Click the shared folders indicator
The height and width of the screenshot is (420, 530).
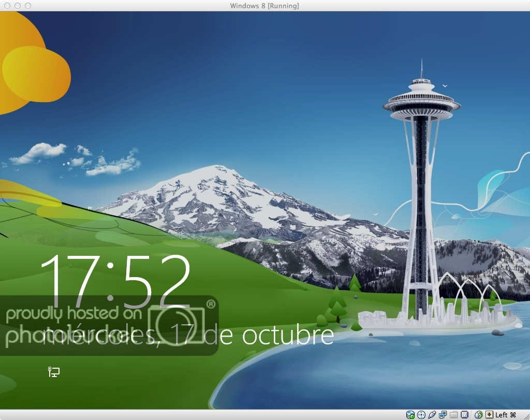pos(453,415)
